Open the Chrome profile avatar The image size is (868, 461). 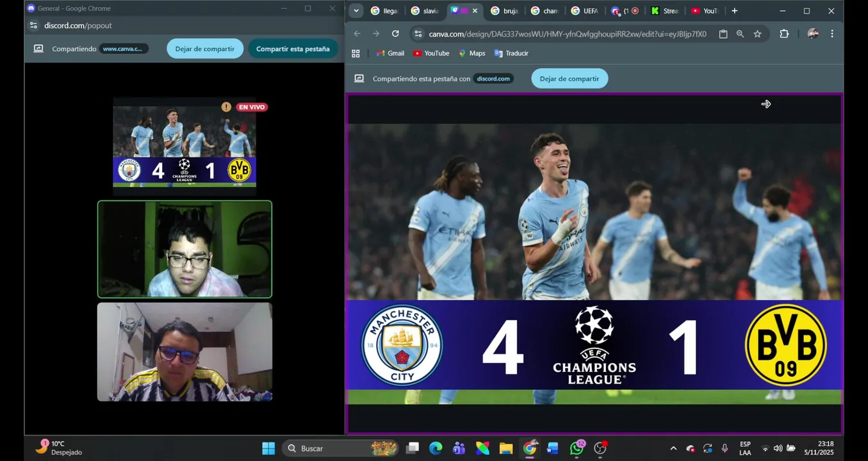[813, 34]
